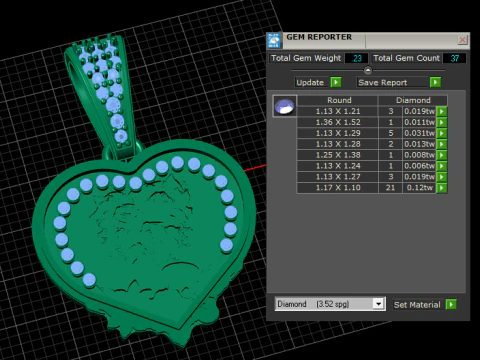
Task: Select the round diamond gem thumbnail
Action: coord(284,106)
